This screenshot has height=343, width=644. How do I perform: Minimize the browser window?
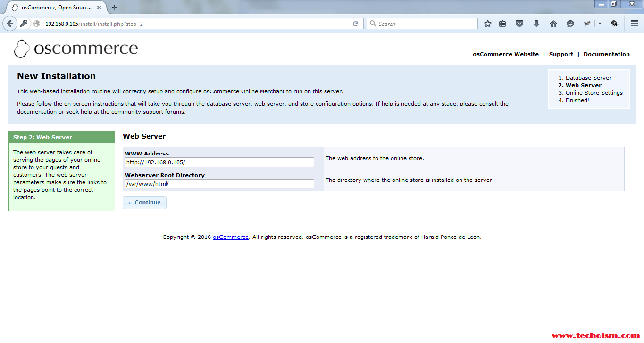[601, 4]
